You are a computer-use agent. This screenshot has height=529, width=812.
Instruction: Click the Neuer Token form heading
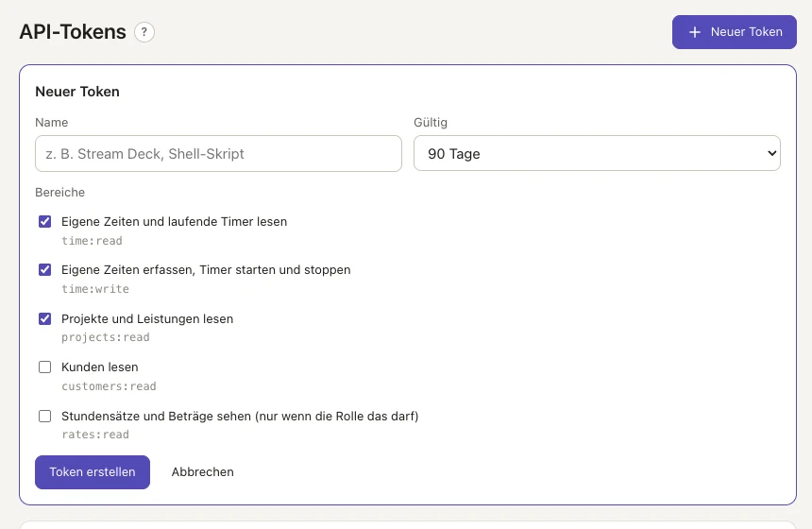tap(77, 92)
